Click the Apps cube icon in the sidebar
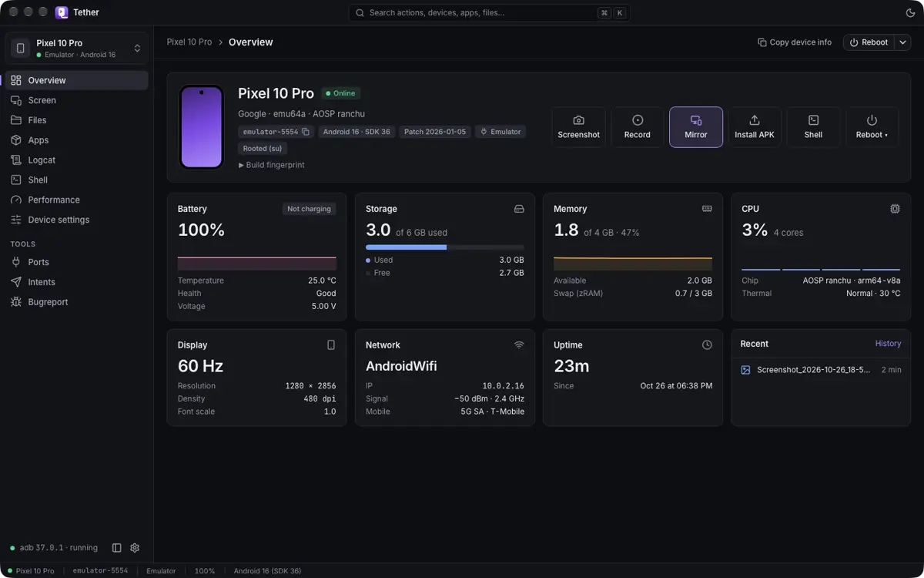The image size is (924, 578). 16,140
